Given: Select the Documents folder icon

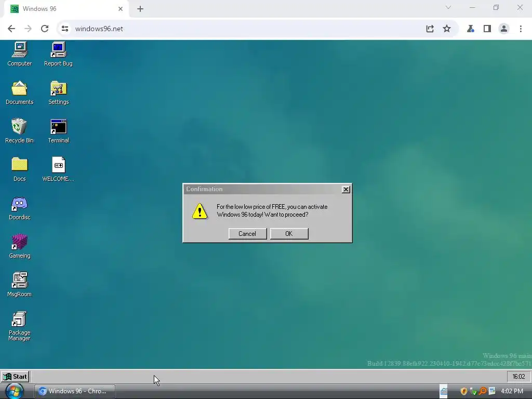Looking at the screenshot, I should (x=19, y=92).
